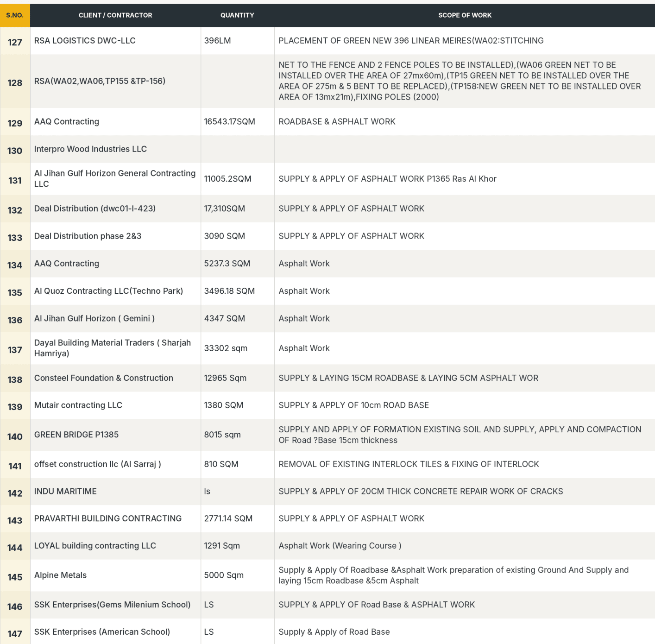Click quantity 11005.2SQM
This screenshot has width=655, height=644.
click(x=228, y=179)
